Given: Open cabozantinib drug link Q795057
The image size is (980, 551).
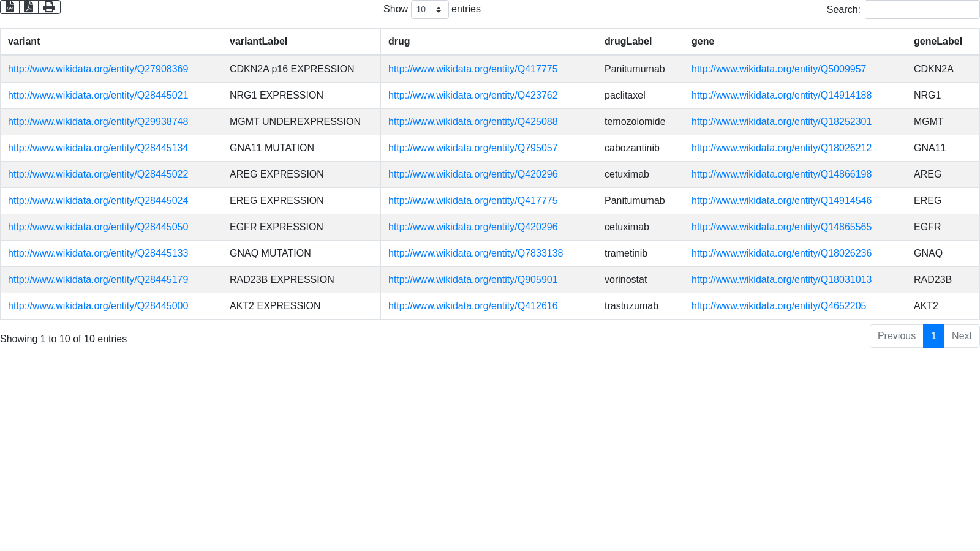Looking at the screenshot, I should pos(473,148).
